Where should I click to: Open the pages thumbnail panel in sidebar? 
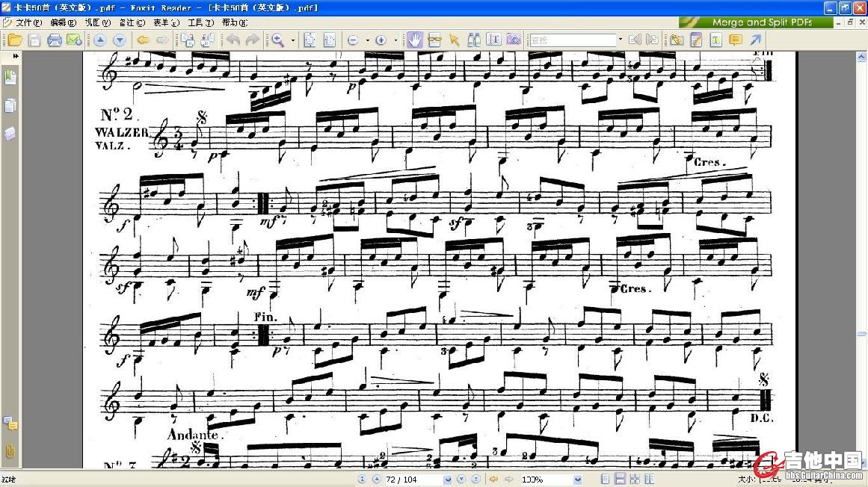click(x=10, y=105)
